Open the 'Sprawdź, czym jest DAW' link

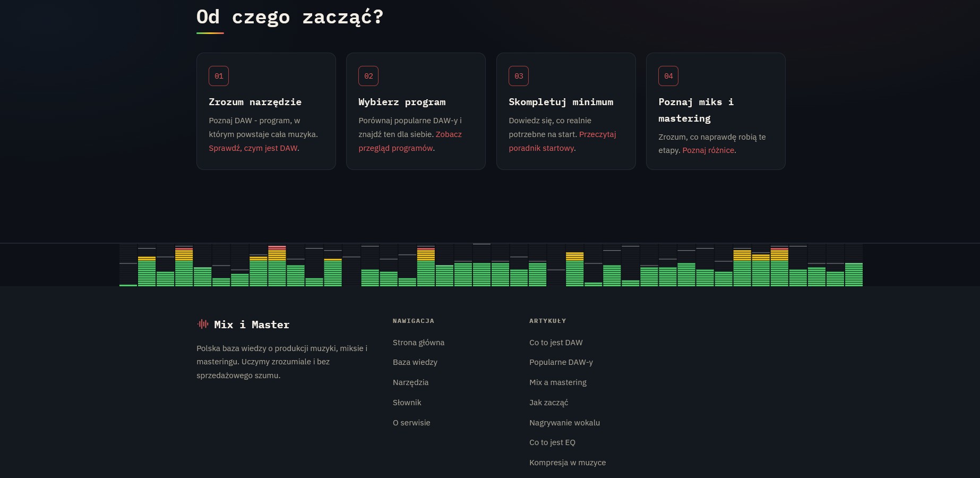pos(253,148)
